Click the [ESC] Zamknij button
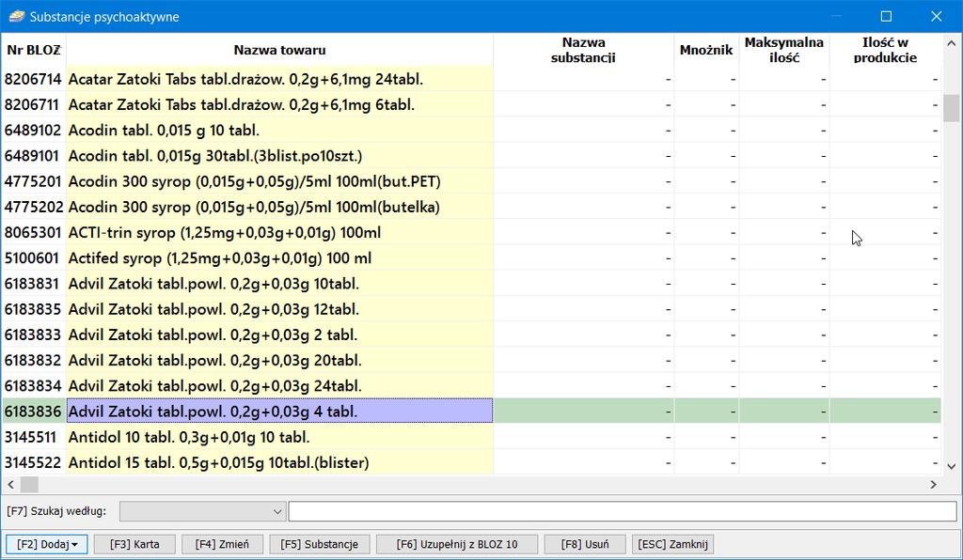This screenshot has height=560, width=963. point(672,544)
